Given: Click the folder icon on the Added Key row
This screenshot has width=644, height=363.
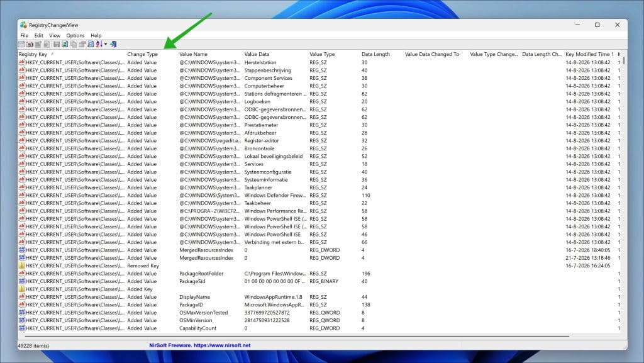Looking at the screenshot, I should pyautogui.click(x=22, y=289).
